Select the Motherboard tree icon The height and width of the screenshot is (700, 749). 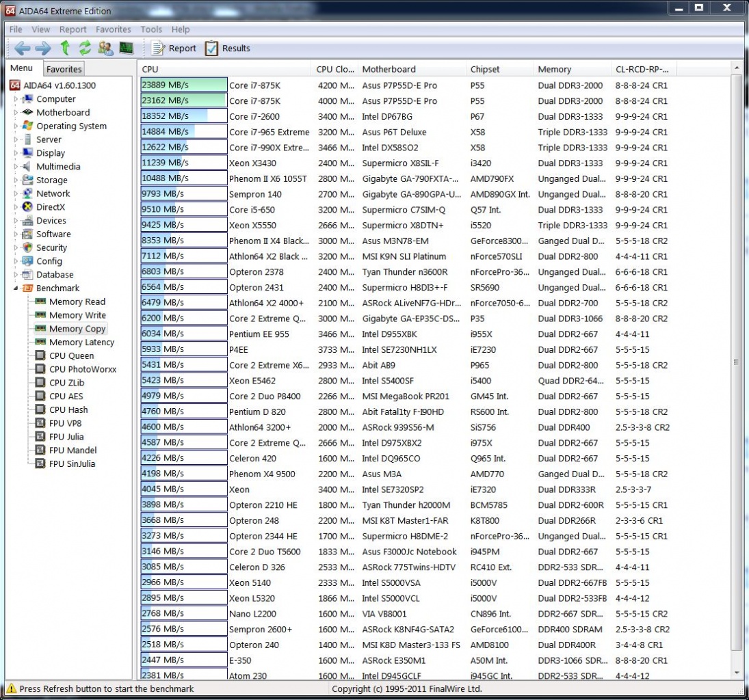[28, 112]
